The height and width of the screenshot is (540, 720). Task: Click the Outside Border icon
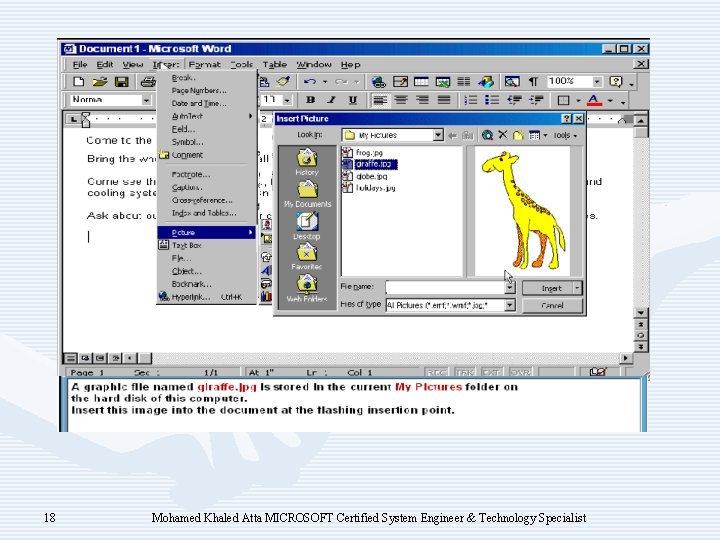pos(563,100)
